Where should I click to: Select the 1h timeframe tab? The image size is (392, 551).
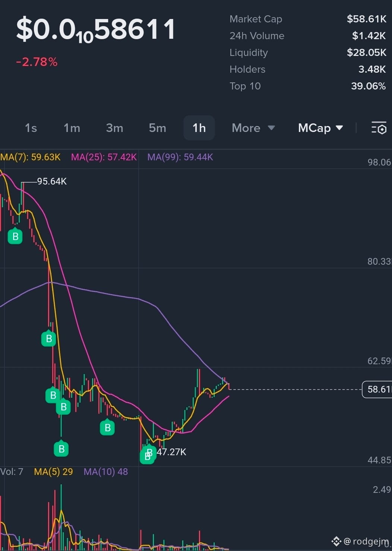(x=199, y=128)
